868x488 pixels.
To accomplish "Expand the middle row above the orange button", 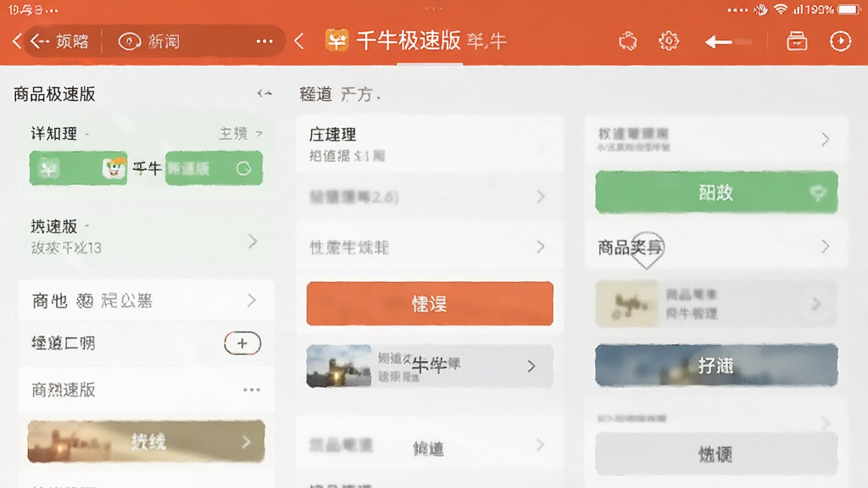I will click(x=430, y=247).
